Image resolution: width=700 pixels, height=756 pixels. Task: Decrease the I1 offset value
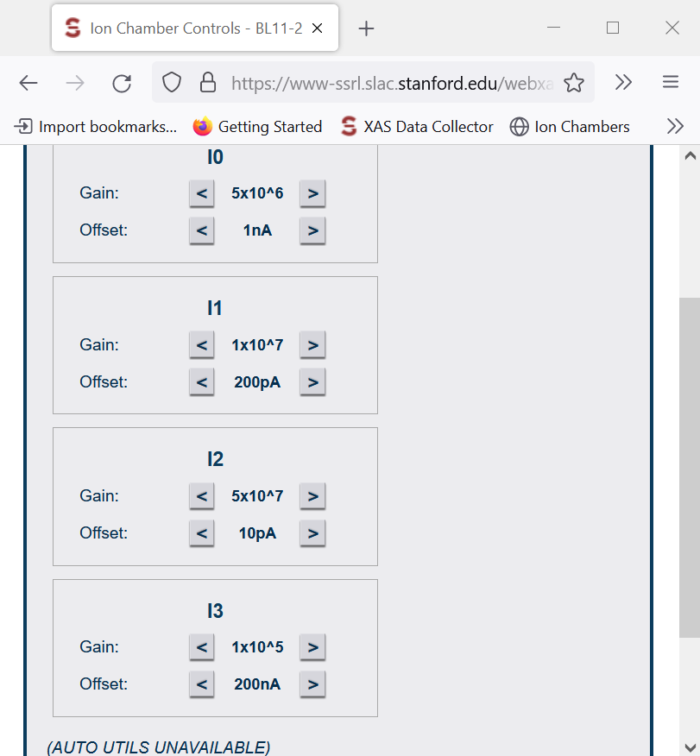click(201, 381)
